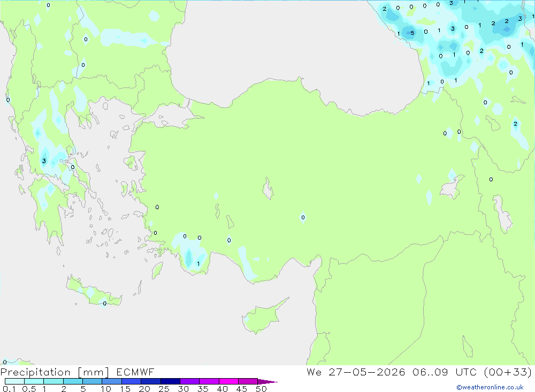The width and height of the screenshot is (535, 392).
Task: Click the 2–5 mm light blue legend swatch
Action: (73, 381)
